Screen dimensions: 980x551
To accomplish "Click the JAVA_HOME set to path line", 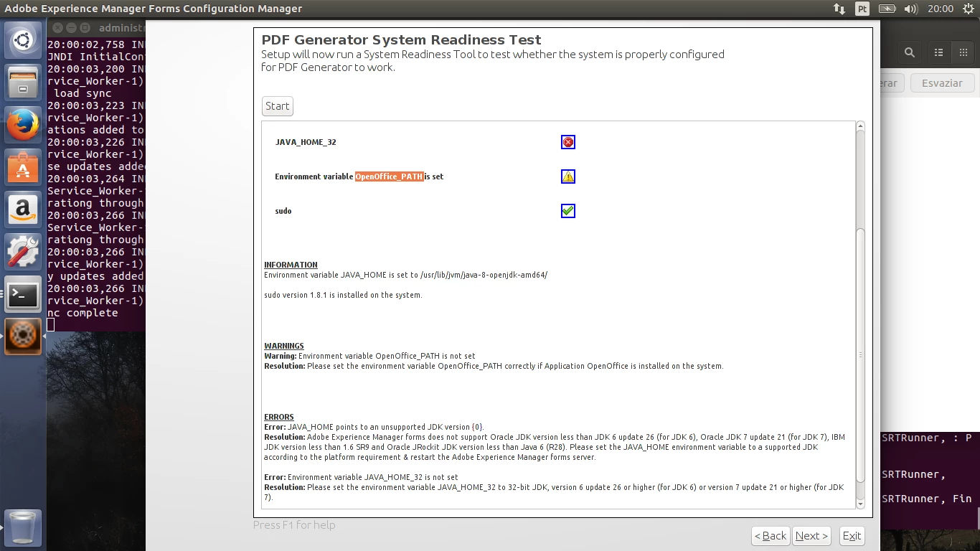I will pos(405,275).
